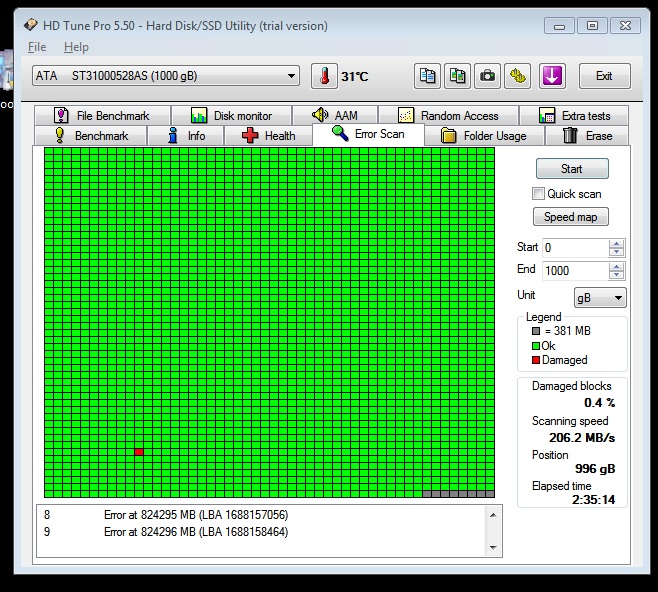Close the HD Tune Pro window
The width and height of the screenshot is (658, 592).
(x=625, y=26)
